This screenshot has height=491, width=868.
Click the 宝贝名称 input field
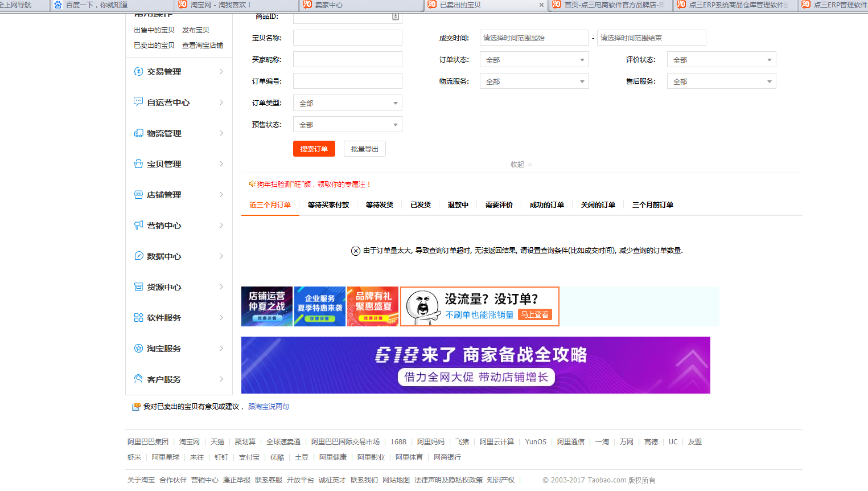(348, 38)
